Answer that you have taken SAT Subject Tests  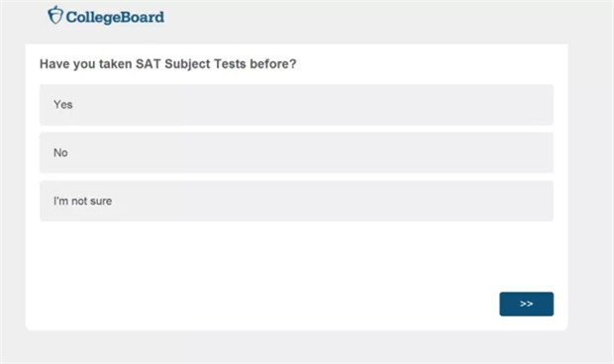[296, 105]
